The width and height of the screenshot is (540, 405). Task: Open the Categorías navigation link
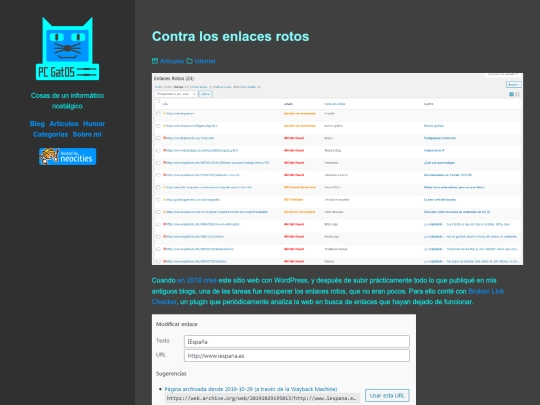click(x=50, y=134)
